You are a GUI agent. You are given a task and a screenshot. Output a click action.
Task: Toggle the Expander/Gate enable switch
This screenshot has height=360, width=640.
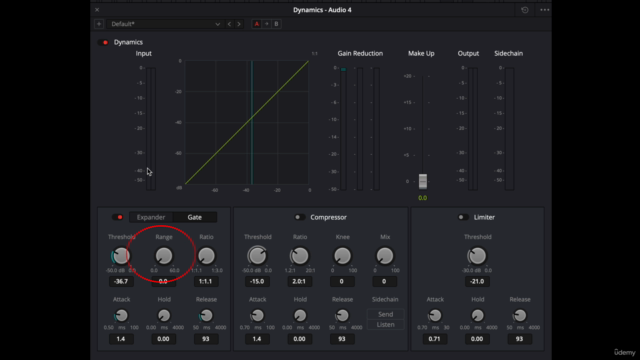(118, 217)
